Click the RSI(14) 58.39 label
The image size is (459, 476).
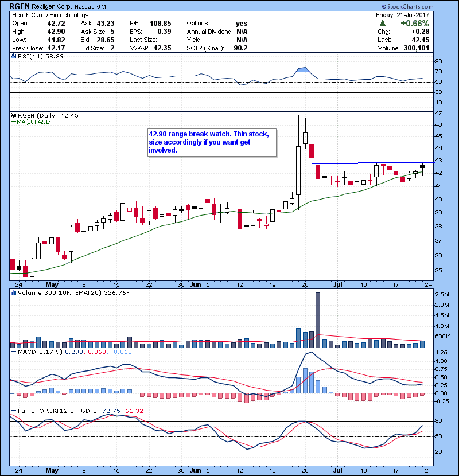click(x=41, y=56)
